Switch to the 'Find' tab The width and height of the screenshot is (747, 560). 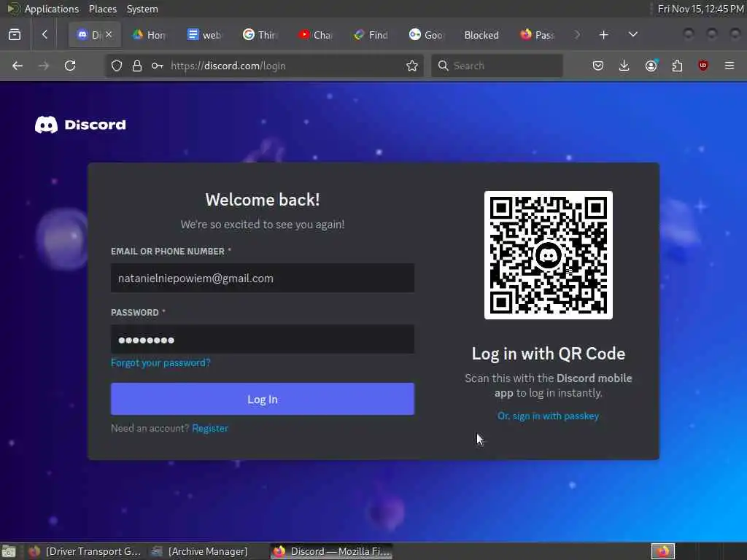tap(371, 35)
